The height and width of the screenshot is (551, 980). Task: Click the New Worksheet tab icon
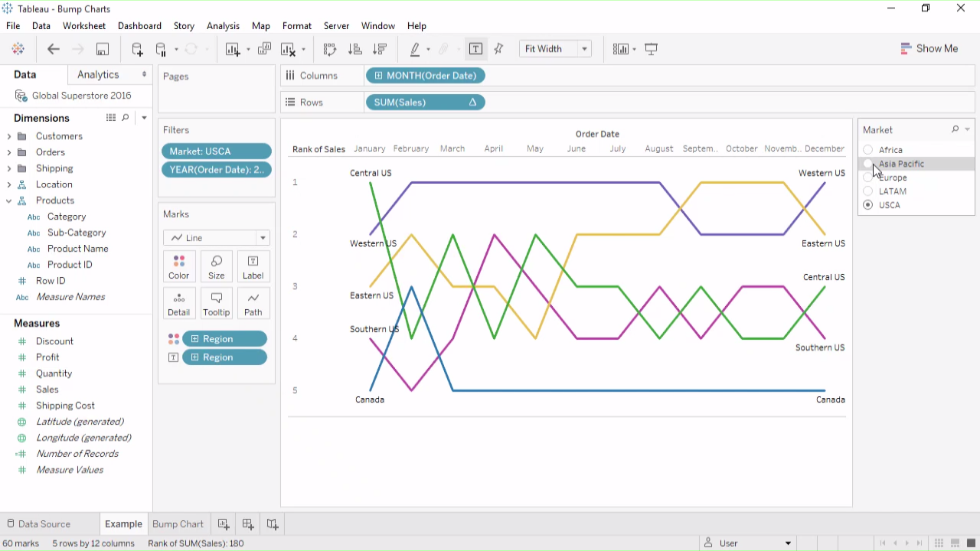pyautogui.click(x=224, y=524)
